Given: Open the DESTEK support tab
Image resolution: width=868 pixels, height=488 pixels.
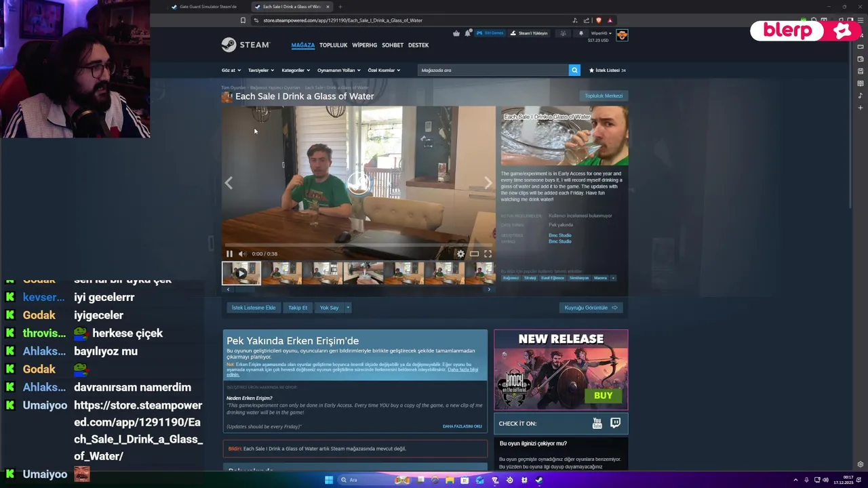Looking at the screenshot, I should click(418, 45).
